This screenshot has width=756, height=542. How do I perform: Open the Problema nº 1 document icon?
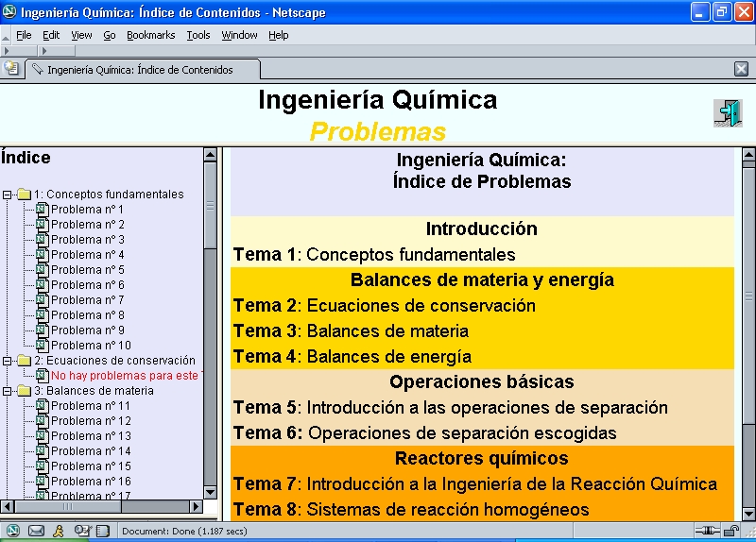(42, 210)
